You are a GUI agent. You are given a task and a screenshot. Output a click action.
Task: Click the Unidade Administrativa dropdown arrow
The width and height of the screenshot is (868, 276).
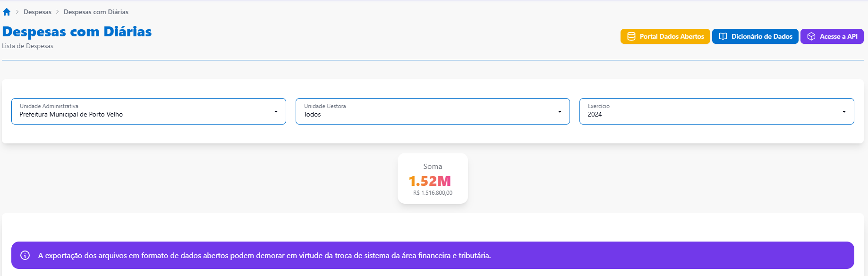(276, 112)
